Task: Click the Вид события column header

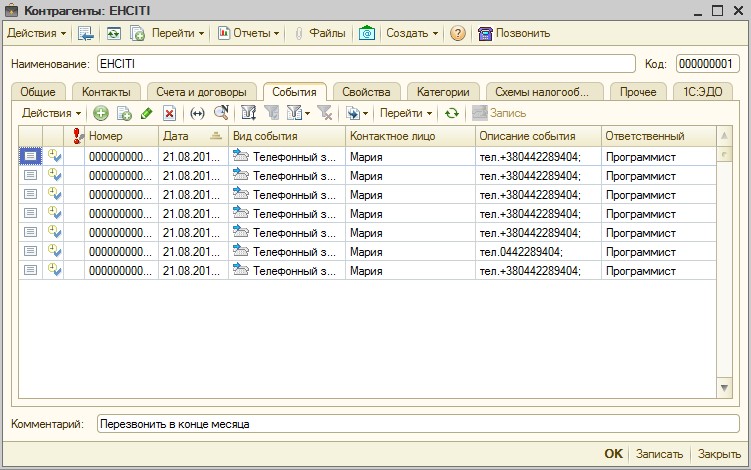Action: [x=287, y=136]
